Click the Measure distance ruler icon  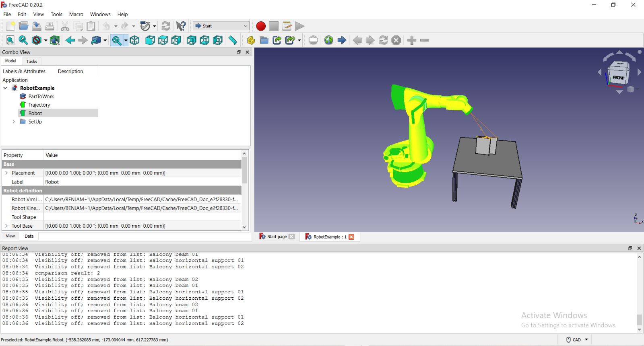pos(233,40)
